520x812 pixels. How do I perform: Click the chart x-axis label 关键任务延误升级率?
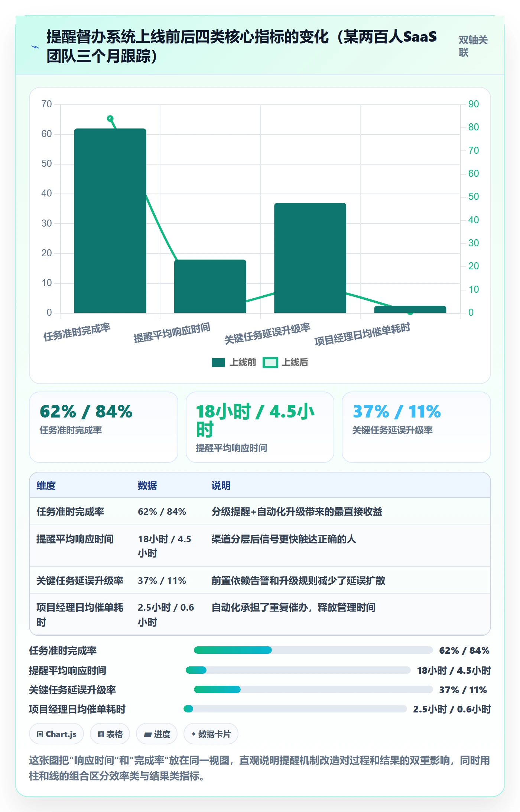[x=267, y=334]
